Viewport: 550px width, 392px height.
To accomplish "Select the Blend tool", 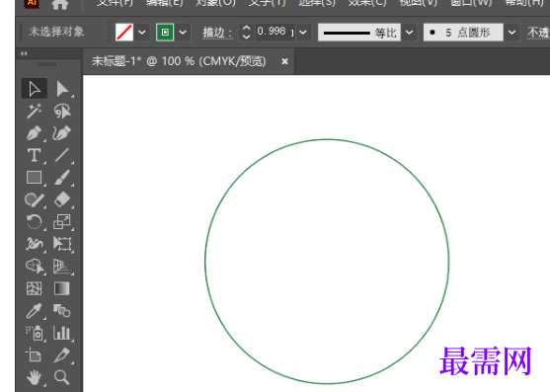I will click(x=62, y=311).
